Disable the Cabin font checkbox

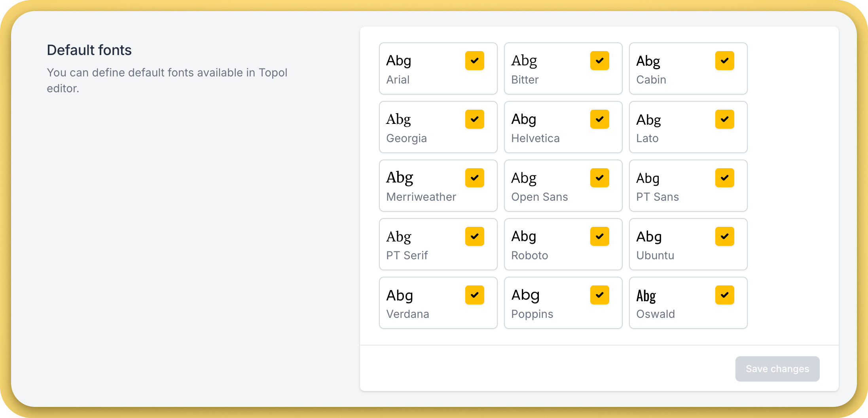pyautogui.click(x=724, y=61)
